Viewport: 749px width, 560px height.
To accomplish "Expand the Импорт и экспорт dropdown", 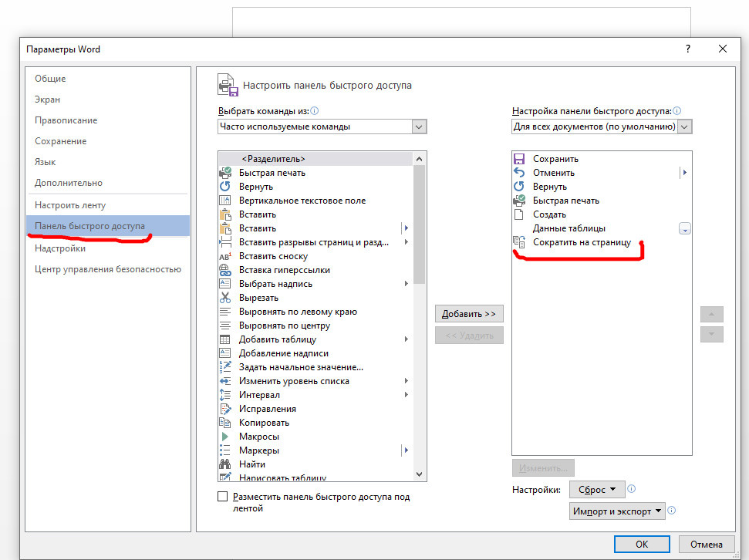I will coord(616,511).
